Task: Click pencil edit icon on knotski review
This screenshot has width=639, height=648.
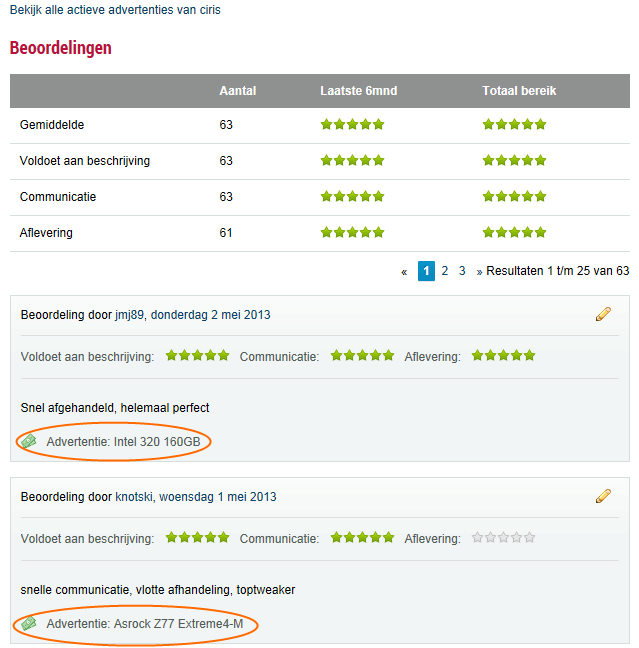Action: point(603,496)
